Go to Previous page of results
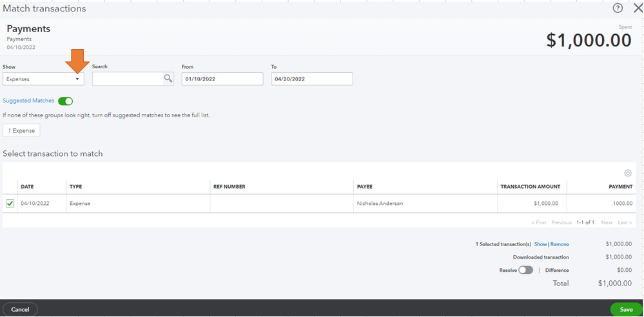The height and width of the screenshot is (317, 644). pos(561,222)
